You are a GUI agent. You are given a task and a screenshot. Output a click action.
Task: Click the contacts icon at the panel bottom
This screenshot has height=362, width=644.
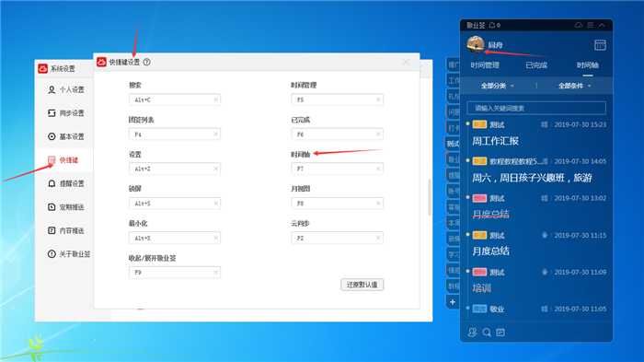pos(472,332)
